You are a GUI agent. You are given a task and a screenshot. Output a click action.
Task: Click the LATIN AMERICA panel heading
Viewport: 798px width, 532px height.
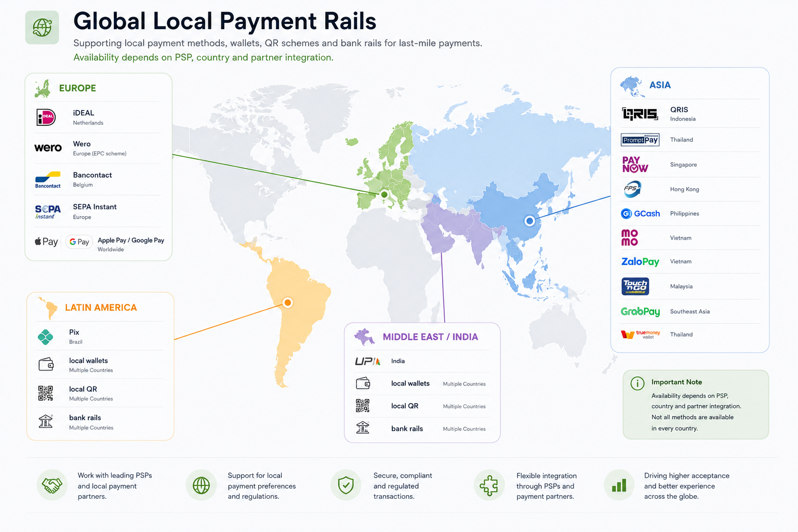[101, 308]
